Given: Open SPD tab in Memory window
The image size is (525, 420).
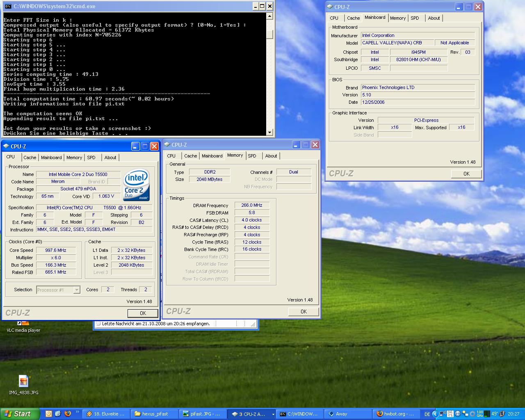Looking at the screenshot, I should click(252, 156).
